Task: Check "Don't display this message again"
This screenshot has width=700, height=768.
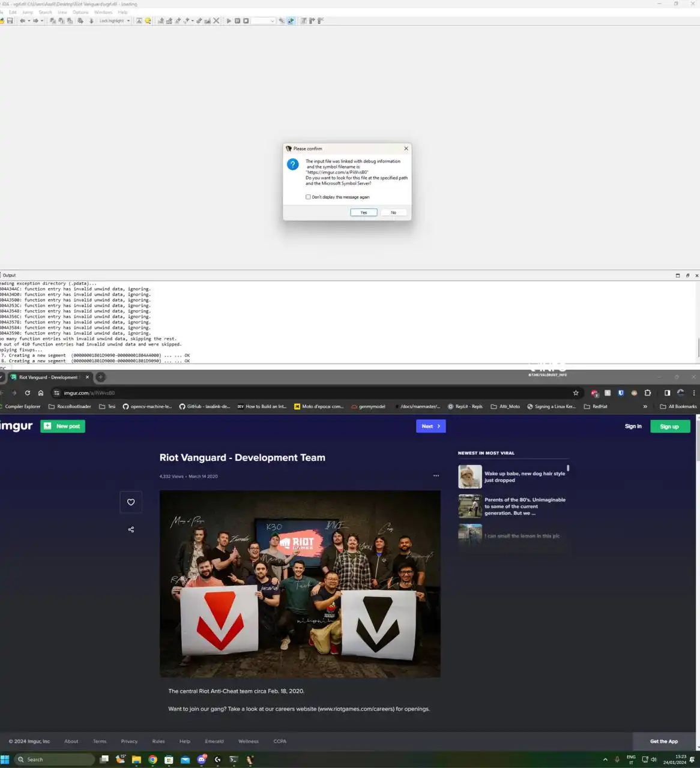Action: [x=309, y=197]
